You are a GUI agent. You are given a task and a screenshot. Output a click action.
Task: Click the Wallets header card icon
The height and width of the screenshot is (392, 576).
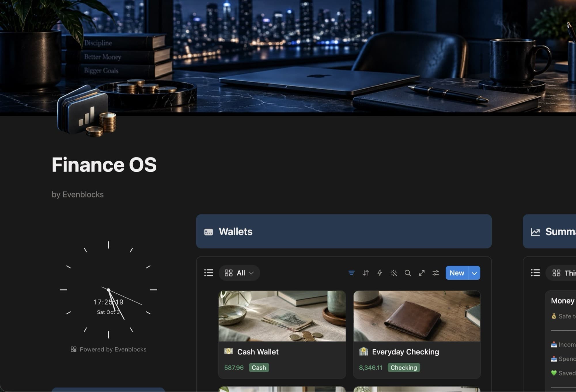[209, 232]
